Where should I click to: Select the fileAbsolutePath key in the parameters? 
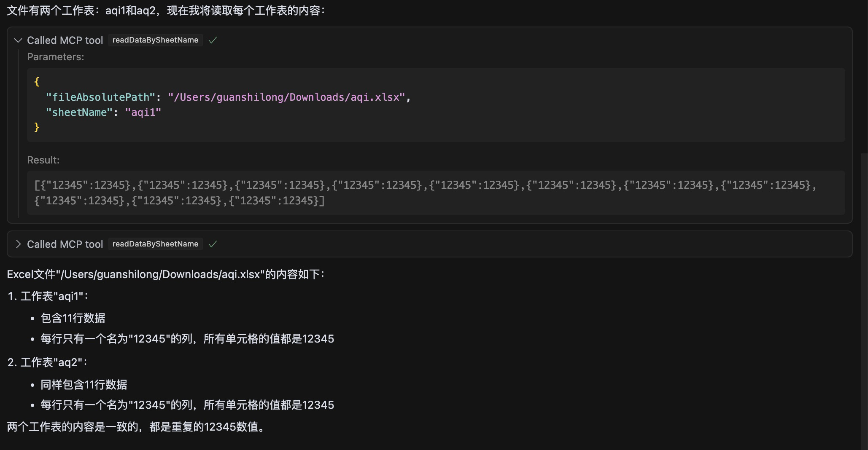click(x=101, y=97)
